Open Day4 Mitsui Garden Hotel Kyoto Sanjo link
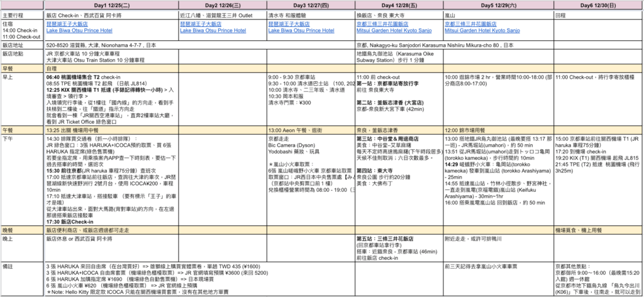Viewport: 644px width, 297px height. 394,31
